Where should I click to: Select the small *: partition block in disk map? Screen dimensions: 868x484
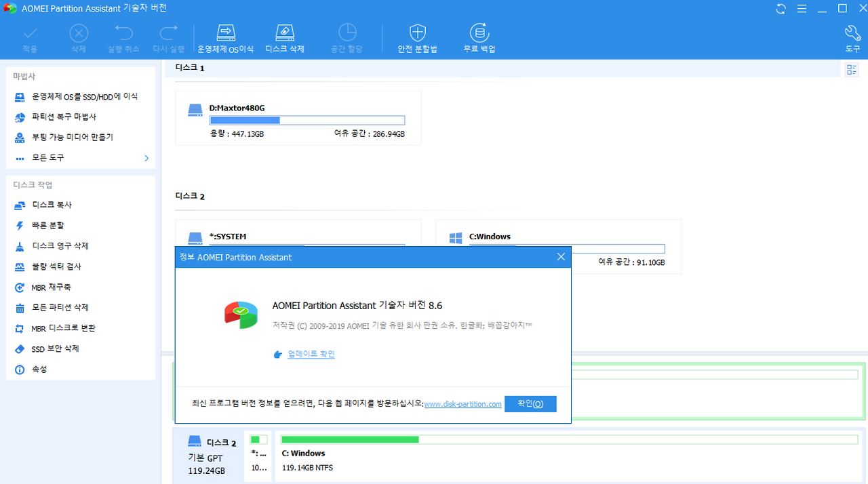pyautogui.click(x=258, y=456)
